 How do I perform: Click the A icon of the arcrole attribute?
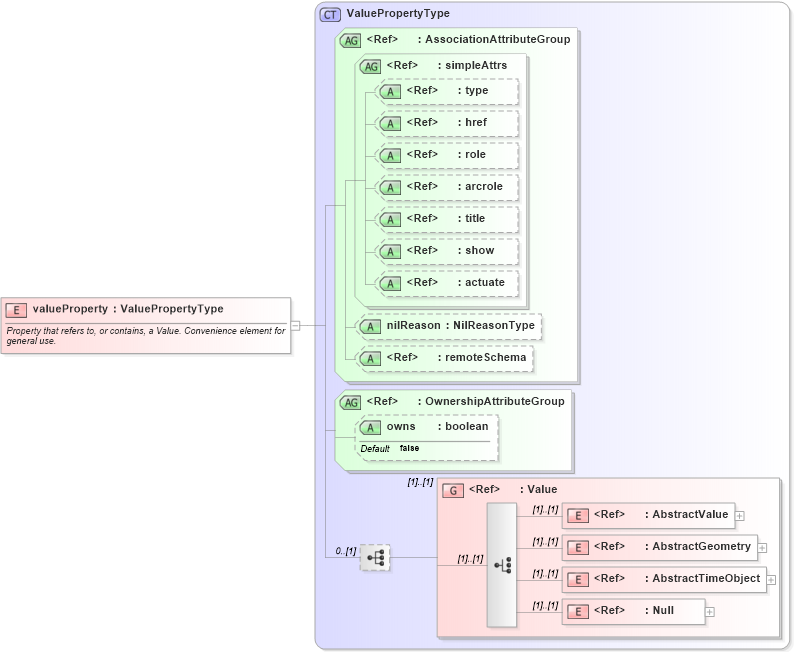coord(390,187)
